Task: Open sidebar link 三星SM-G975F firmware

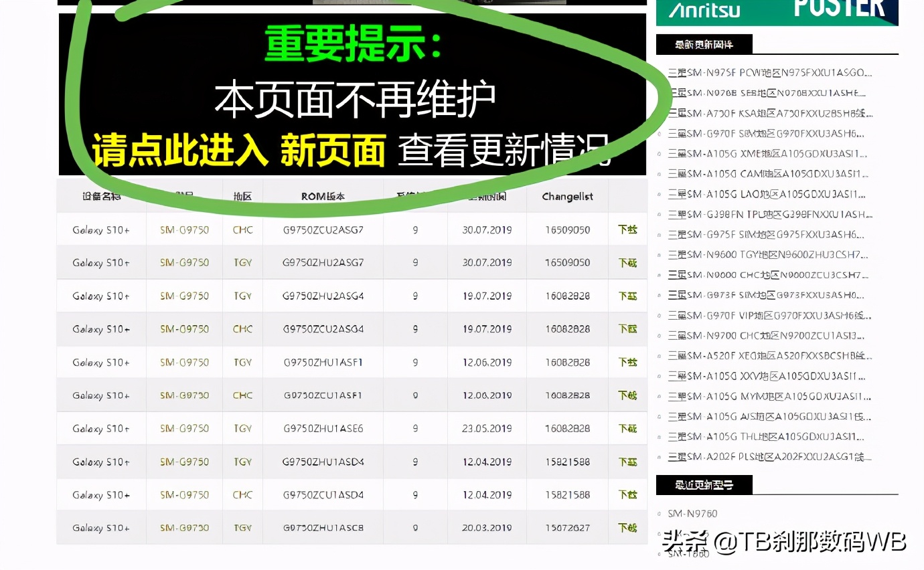Action: pos(766,234)
